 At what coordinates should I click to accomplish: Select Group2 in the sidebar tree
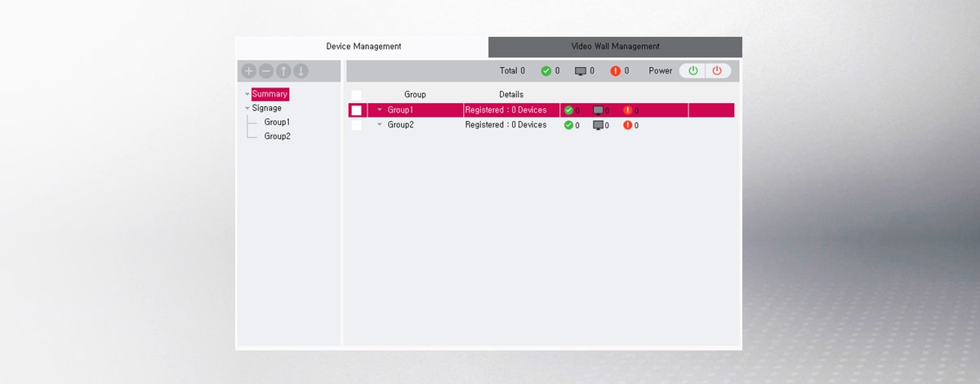pos(277,136)
